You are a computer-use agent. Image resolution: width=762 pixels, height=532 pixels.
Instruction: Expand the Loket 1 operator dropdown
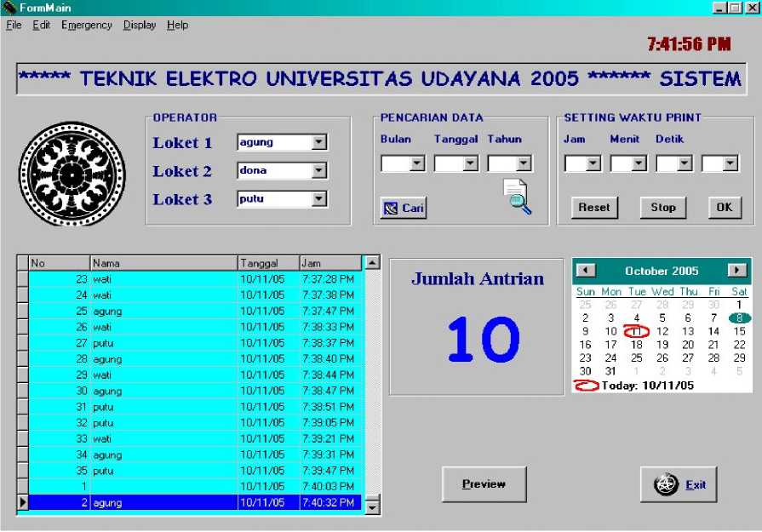click(319, 143)
